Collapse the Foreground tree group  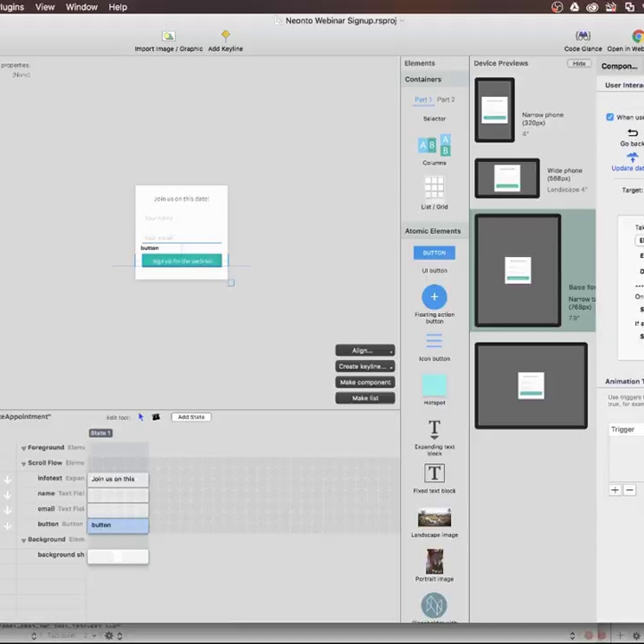tap(23, 448)
